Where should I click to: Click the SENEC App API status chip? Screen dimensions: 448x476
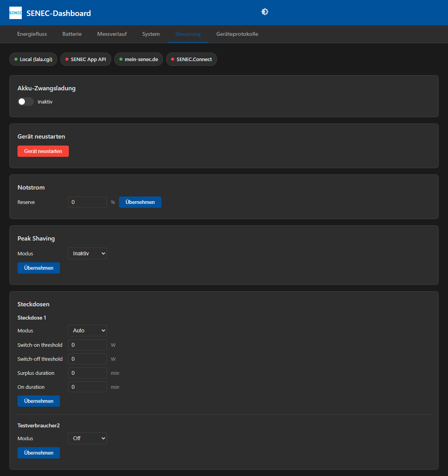pyautogui.click(x=86, y=59)
